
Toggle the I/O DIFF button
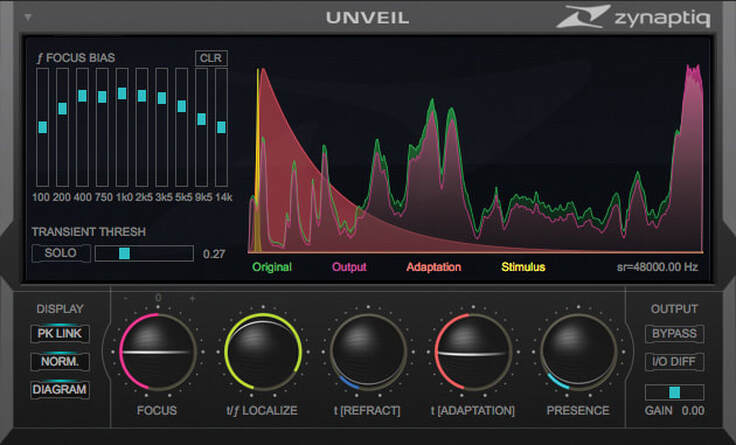(675, 361)
